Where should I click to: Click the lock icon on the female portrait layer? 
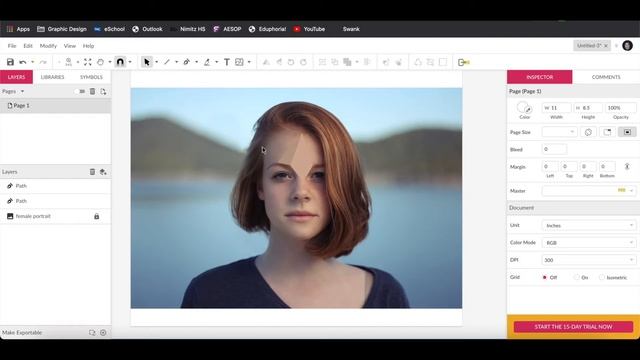tap(97, 216)
